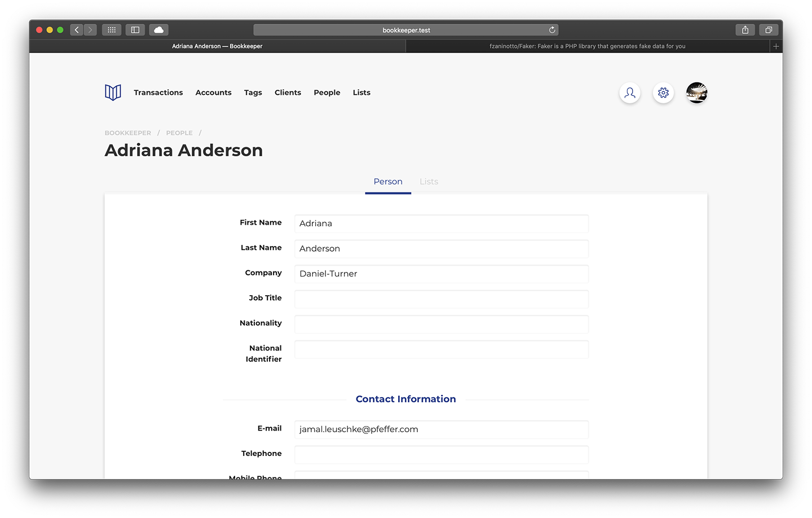Image resolution: width=812 pixels, height=518 pixels.
Task: Click the empty Telephone field
Action: pos(442,455)
